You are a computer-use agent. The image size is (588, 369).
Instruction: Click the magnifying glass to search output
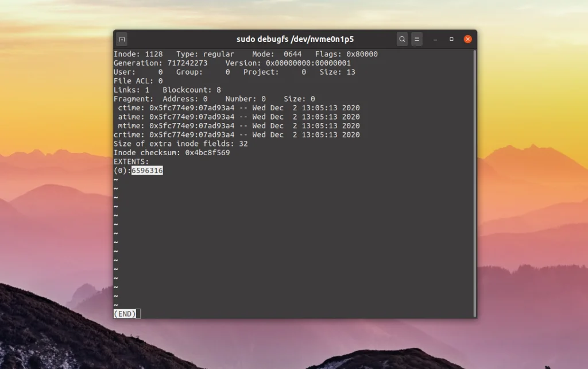402,39
